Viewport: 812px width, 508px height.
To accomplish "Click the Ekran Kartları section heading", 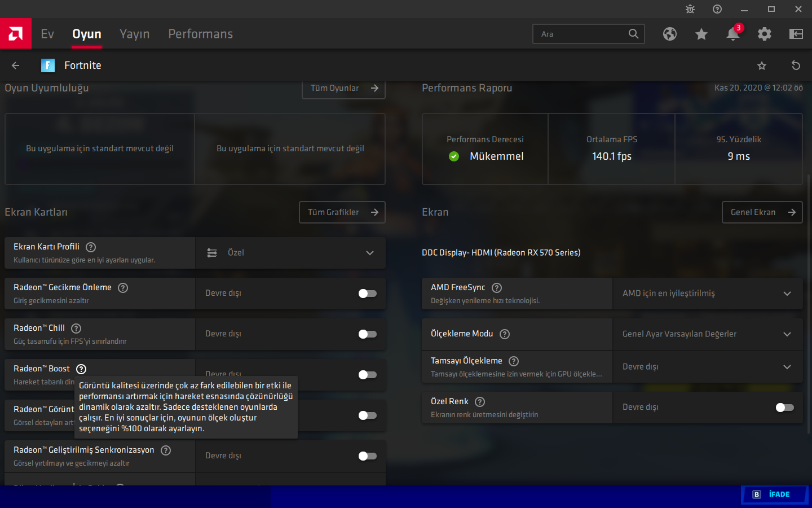I will [x=36, y=212].
